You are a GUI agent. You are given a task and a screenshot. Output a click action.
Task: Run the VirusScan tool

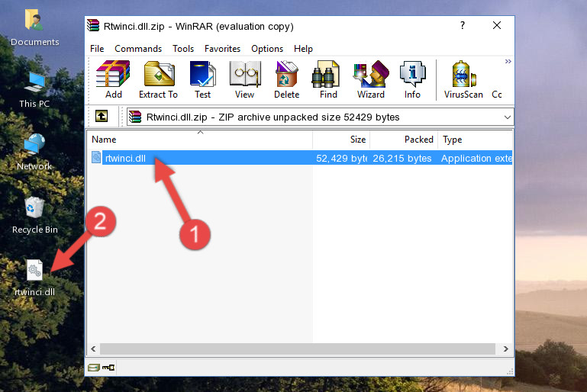463,79
